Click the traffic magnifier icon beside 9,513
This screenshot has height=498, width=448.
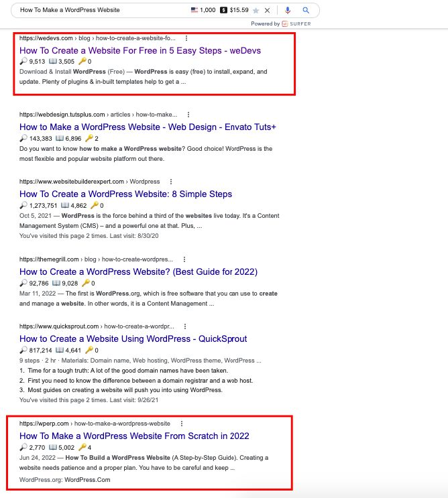tap(23, 61)
